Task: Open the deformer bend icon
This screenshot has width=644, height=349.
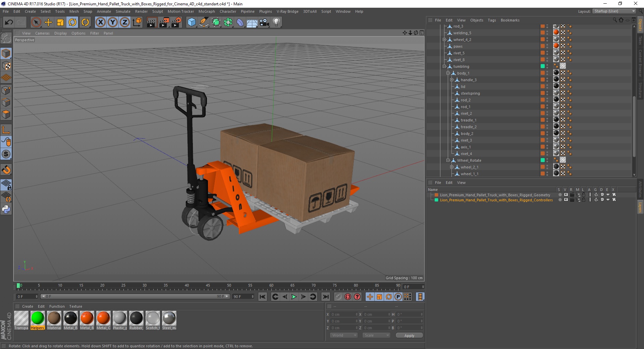Action: 240,22
